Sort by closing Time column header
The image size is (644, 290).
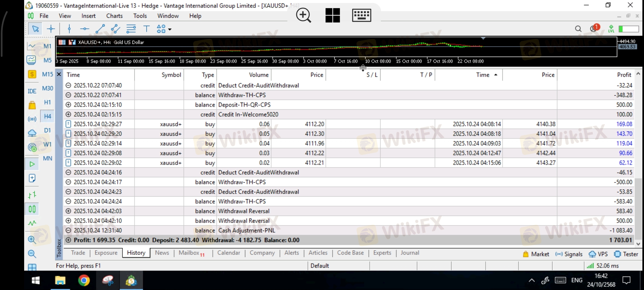(x=482, y=75)
